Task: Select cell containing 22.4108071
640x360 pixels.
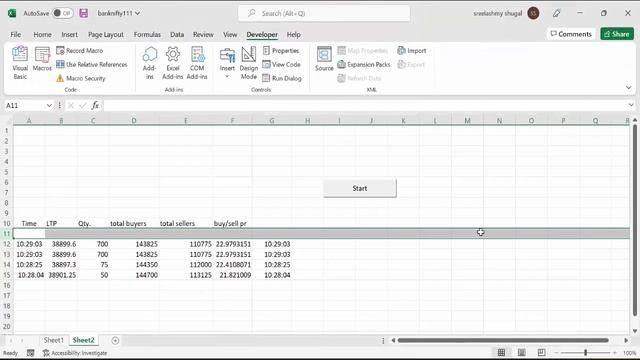Action: point(232,264)
